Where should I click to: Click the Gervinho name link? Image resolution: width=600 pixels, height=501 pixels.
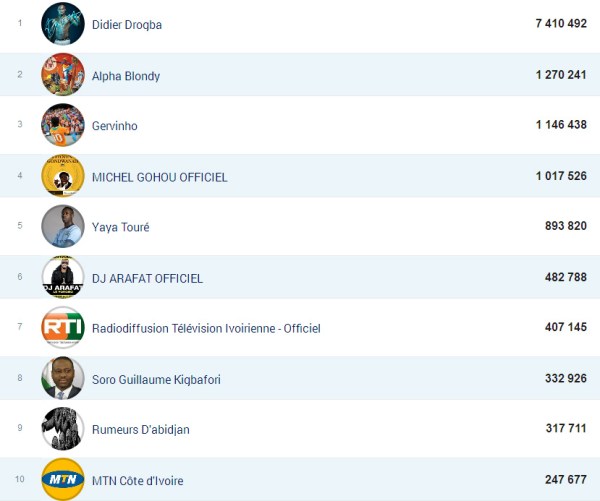pos(114,126)
